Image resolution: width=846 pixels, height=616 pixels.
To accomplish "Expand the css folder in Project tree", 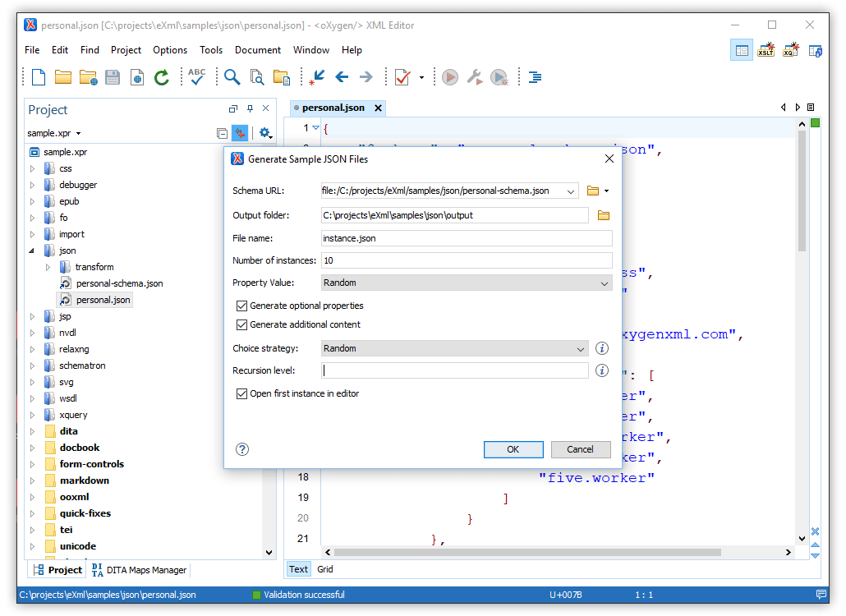I will tap(32, 169).
